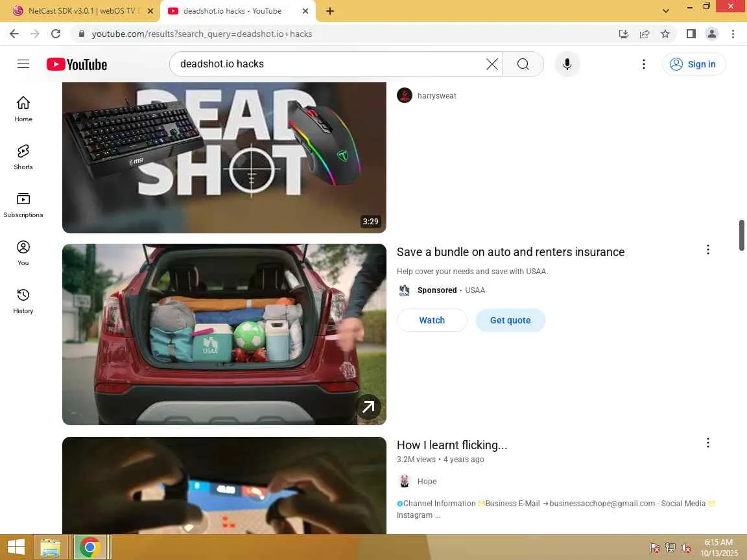Open the harrysweat channel avatar

tap(405, 95)
